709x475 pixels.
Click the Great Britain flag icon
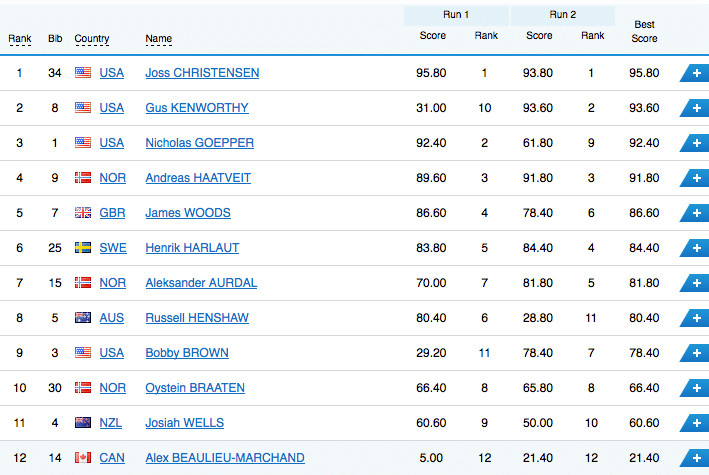[x=83, y=213]
